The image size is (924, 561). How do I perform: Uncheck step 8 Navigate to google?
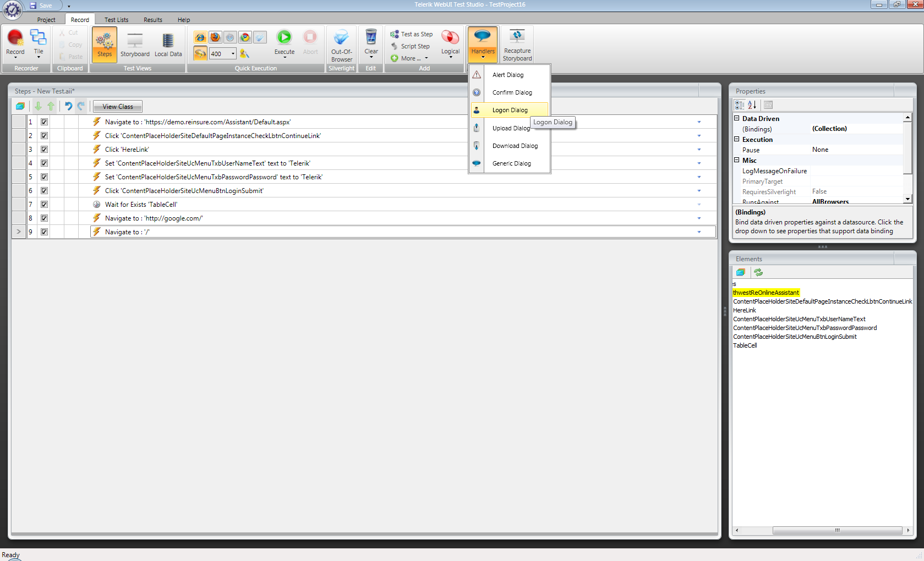click(x=44, y=218)
